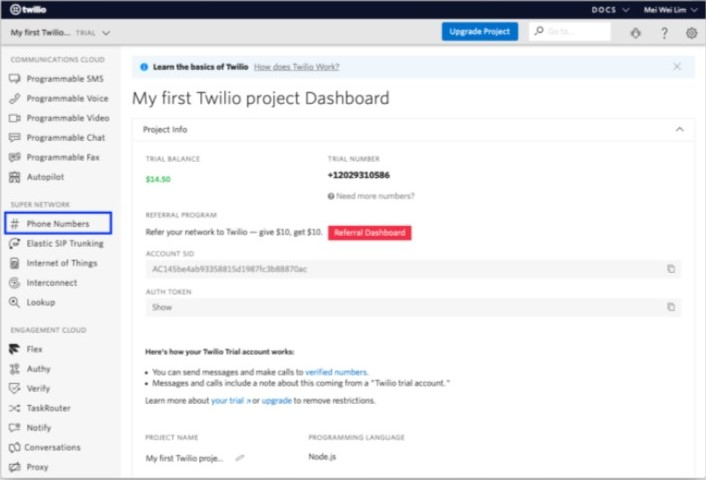Select Autopilot label in sidebar
The height and width of the screenshot is (480, 706).
45,177
